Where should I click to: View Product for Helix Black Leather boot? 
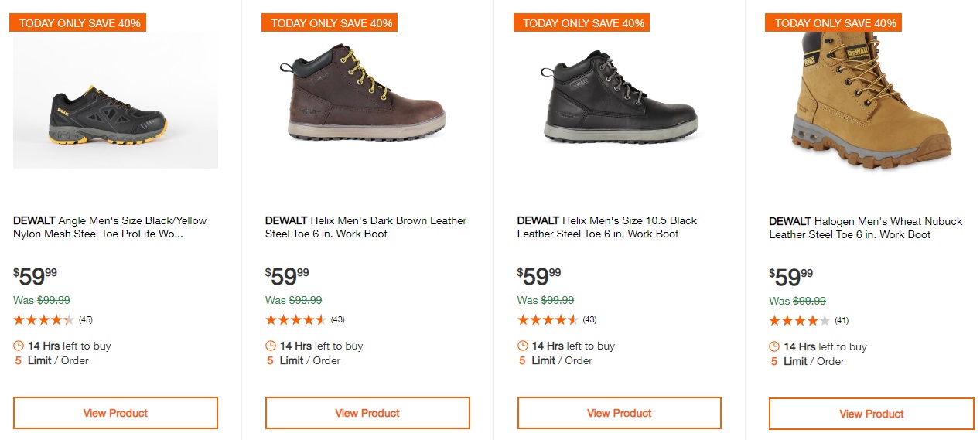619,413
